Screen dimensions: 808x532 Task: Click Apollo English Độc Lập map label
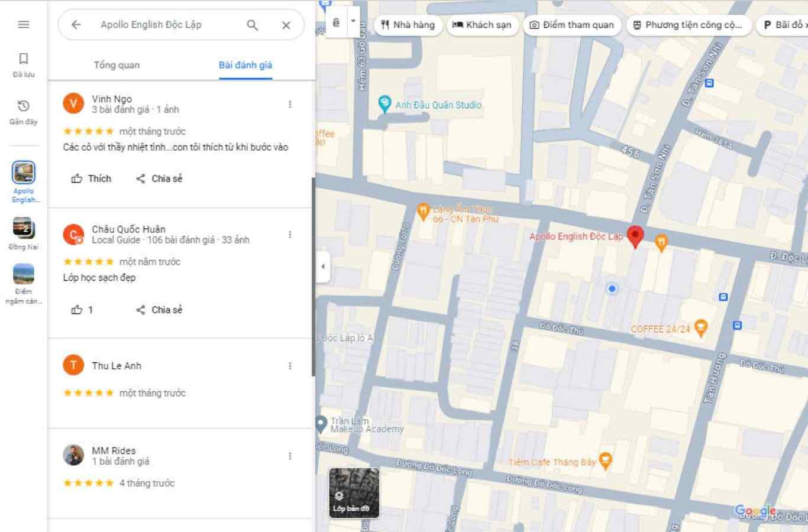point(576,236)
